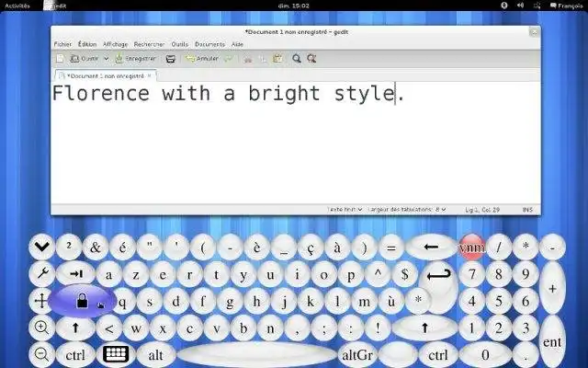This screenshot has width=588, height=368.
Task: Open the Texte brut language dropdown
Action: click(345, 210)
